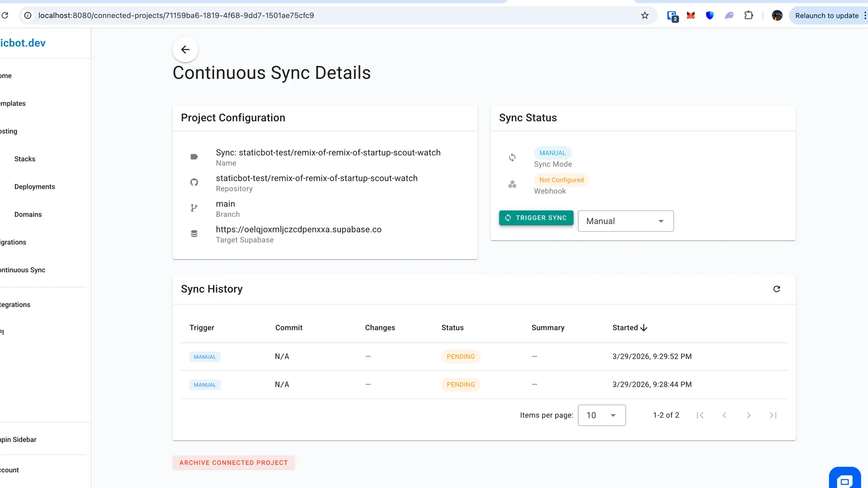Click the site info icon in address bar
868x488 pixels.
click(x=28, y=16)
